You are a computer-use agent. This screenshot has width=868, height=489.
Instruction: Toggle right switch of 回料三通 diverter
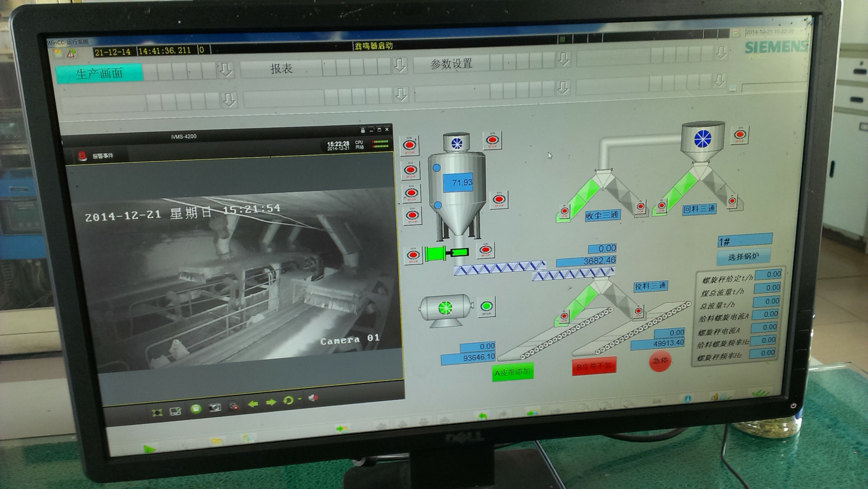[x=732, y=202]
